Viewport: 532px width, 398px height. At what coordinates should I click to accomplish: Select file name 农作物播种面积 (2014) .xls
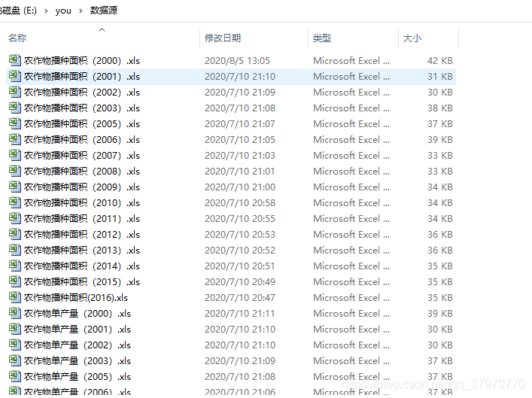coord(82,266)
